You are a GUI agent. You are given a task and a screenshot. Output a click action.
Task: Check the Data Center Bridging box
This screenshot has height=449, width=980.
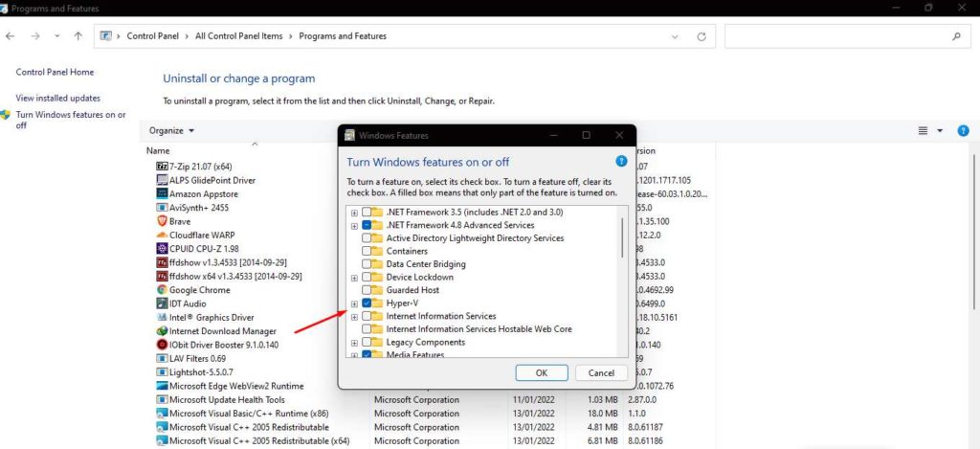click(367, 264)
